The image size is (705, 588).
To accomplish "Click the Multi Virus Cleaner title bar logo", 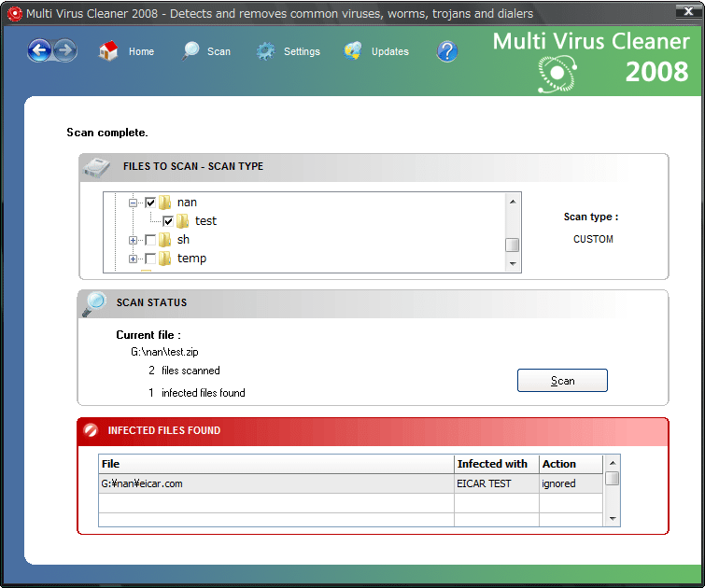I will click(x=15, y=13).
